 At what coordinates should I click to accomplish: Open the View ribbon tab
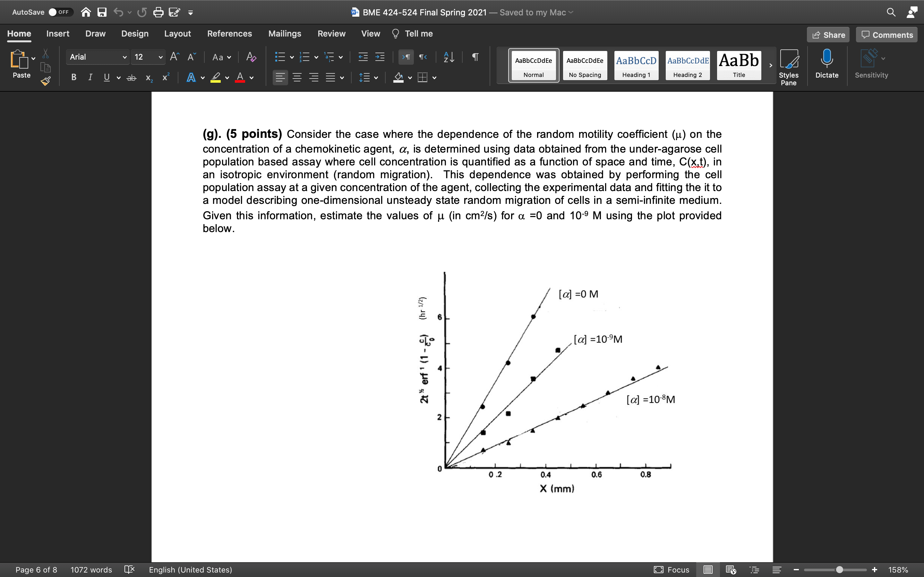coord(371,33)
